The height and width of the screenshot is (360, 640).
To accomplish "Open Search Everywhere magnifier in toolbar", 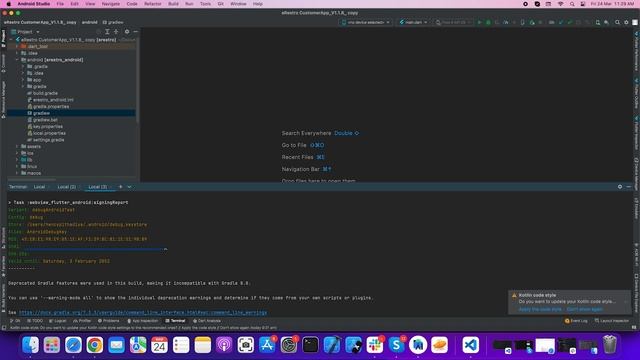I will [x=618, y=22].
